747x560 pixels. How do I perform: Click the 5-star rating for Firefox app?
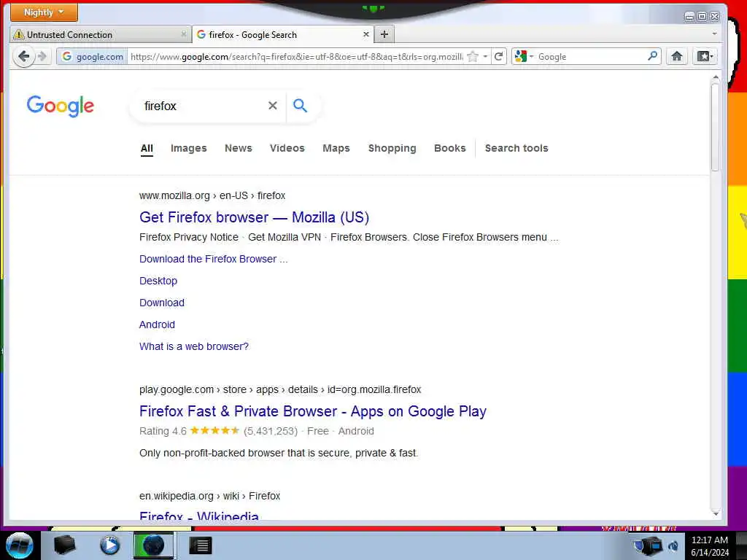coord(215,431)
